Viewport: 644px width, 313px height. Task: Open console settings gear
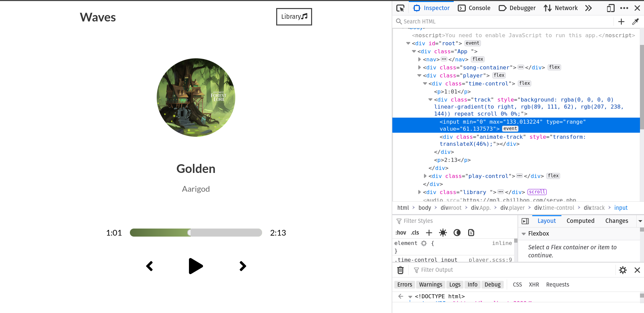[x=623, y=270]
